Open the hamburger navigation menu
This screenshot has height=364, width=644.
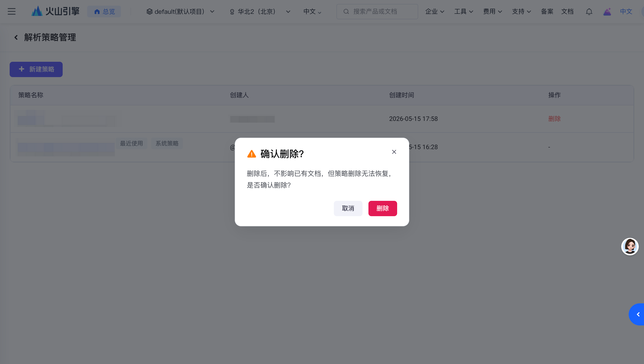11,12
